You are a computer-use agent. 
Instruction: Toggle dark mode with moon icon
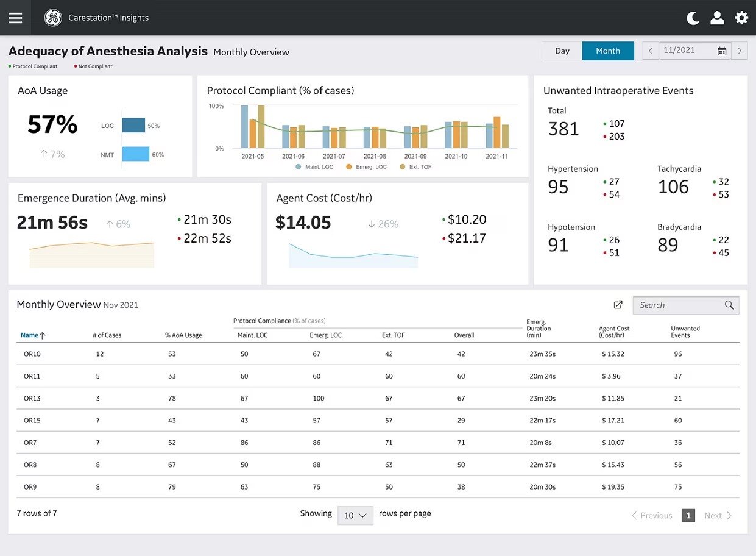click(x=693, y=18)
